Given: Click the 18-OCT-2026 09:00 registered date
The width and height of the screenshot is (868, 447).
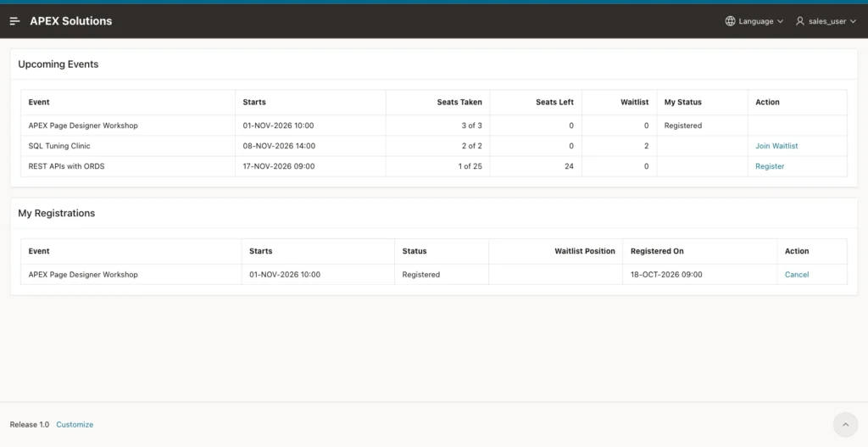Looking at the screenshot, I should (x=666, y=275).
